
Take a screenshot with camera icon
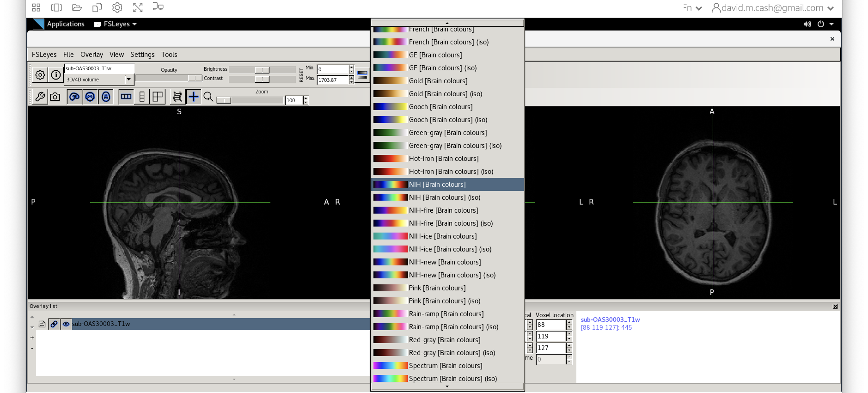tap(55, 97)
